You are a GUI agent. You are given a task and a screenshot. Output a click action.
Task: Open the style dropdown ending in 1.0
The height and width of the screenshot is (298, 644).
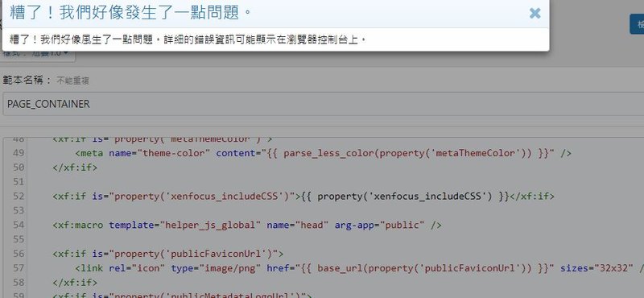coord(38,54)
